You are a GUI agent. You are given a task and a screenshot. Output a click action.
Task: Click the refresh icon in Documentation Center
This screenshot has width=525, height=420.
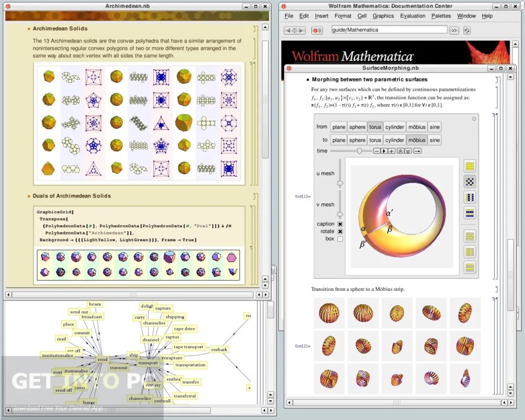tap(467, 30)
